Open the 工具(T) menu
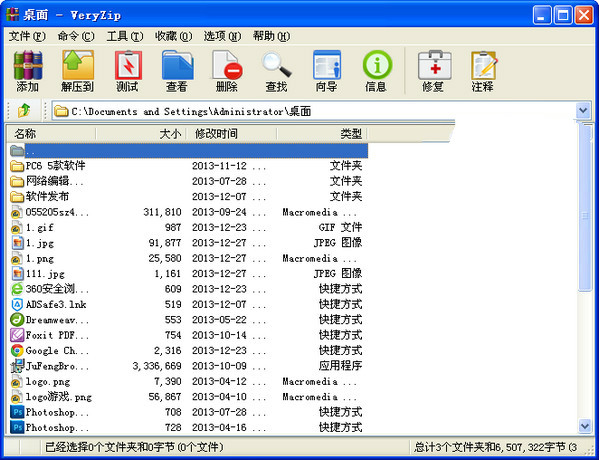 125,36
